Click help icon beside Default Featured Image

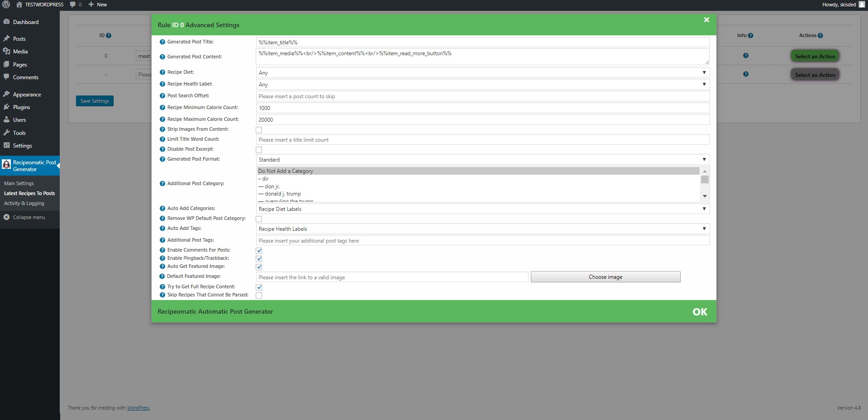tap(162, 277)
